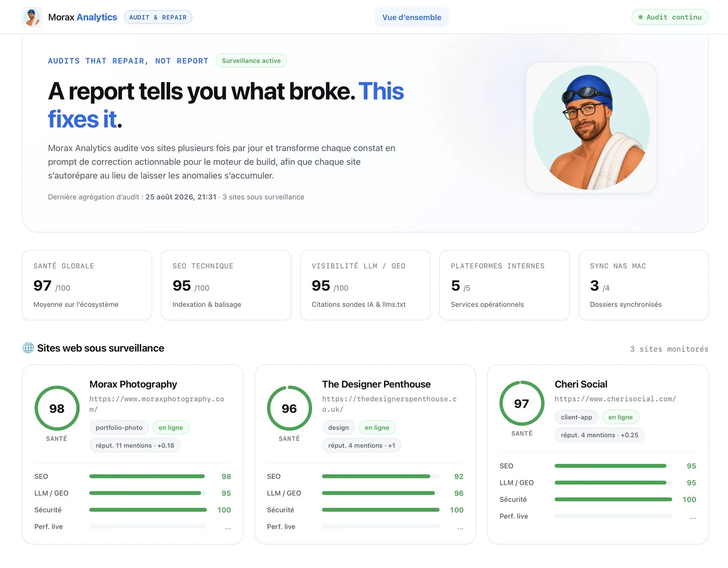The image size is (728, 568).
Task: Click the Sécurité bar for Cheri Social
Action: point(613,499)
